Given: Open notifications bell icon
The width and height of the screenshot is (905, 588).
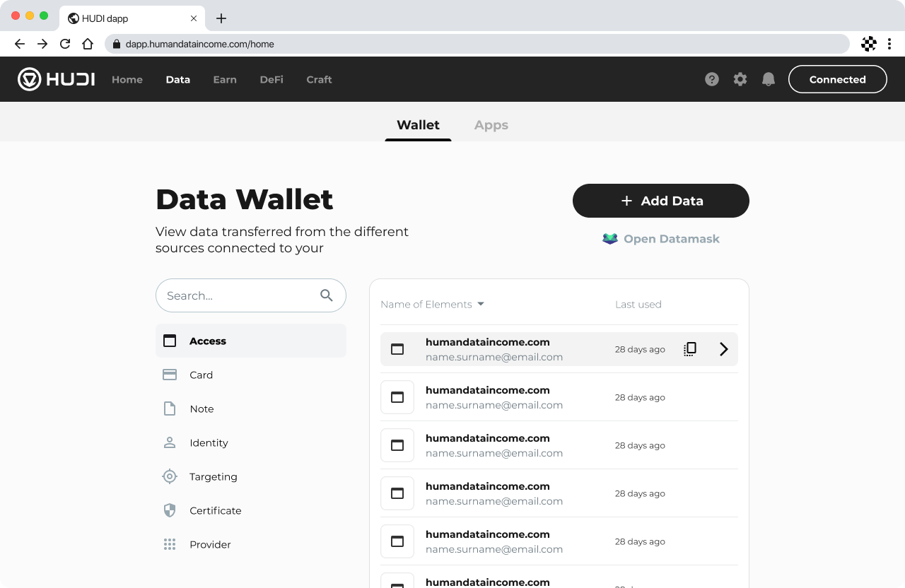Looking at the screenshot, I should coord(769,79).
